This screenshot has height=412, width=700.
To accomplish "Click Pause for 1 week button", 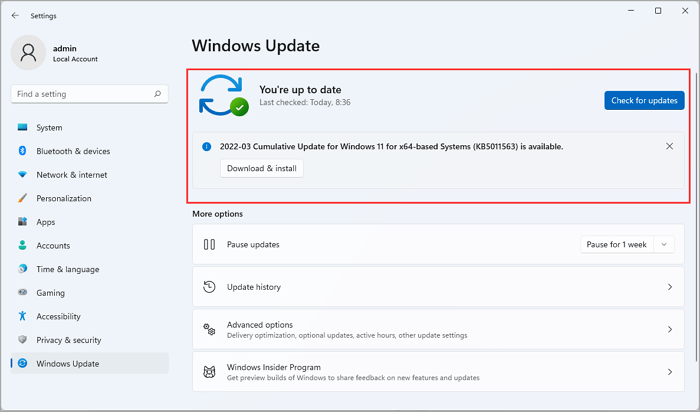I will [x=617, y=245].
